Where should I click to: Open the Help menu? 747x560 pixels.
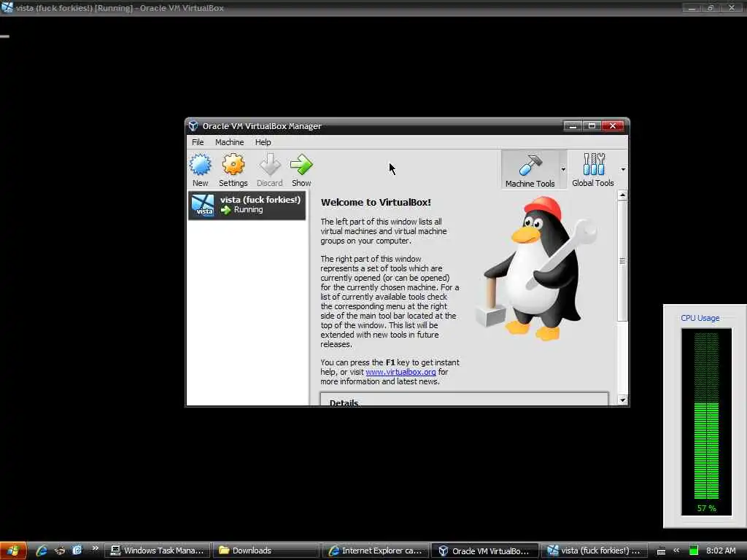(263, 142)
